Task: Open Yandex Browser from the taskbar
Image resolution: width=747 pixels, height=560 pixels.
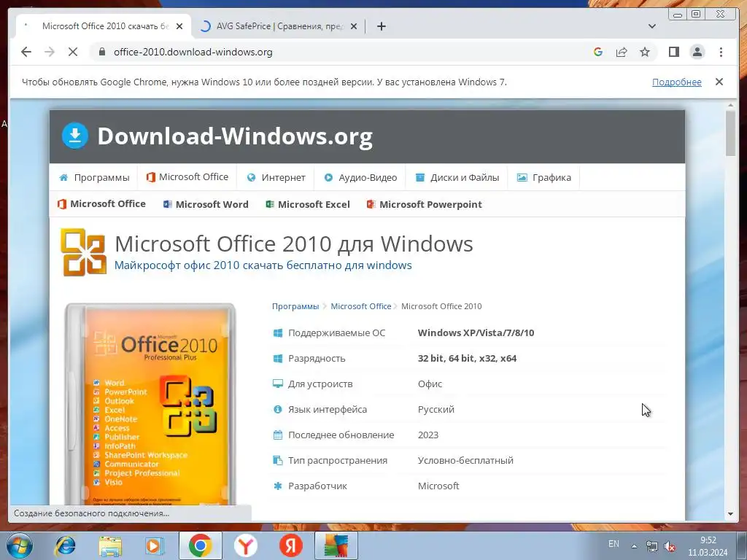Action: point(245,545)
